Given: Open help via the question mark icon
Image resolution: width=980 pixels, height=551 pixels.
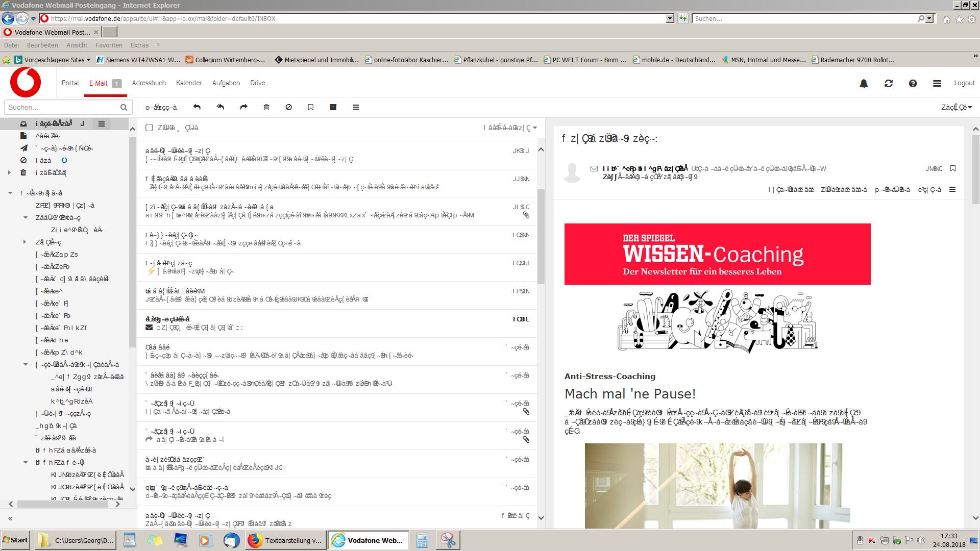Looking at the screenshot, I should (913, 83).
